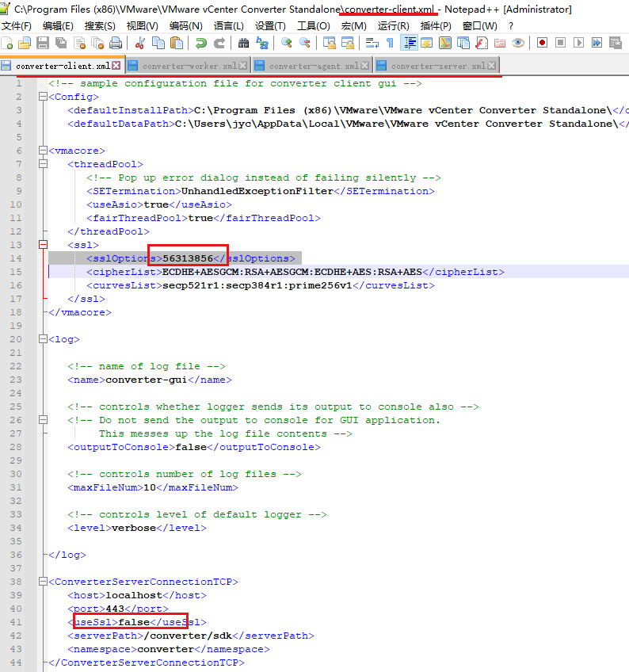The image size is (629, 672).
Task: Open the 编码(N) menu
Action: [185, 26]
